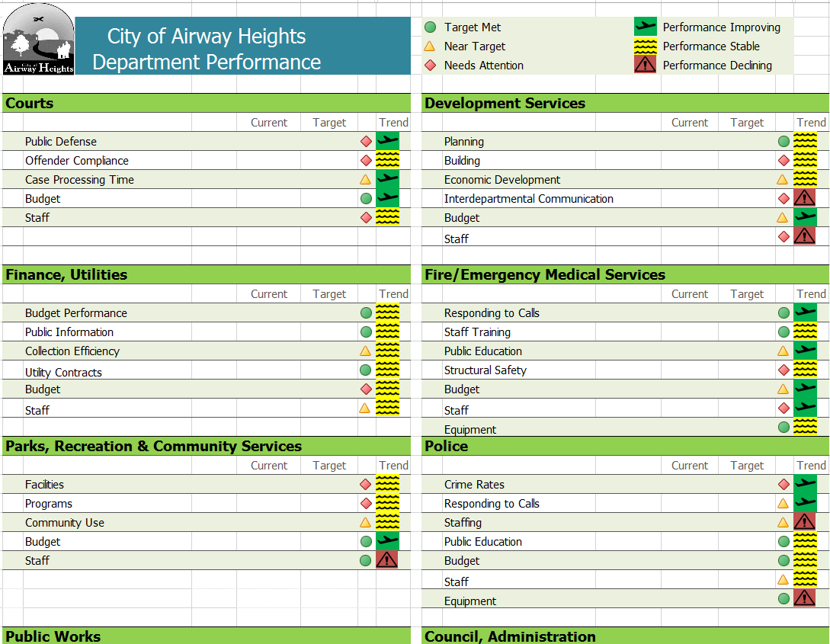Image resolution: width=830 pixels, height=644 pixels.
Task: Select the Utility Contracts cell
Action: pos(63,372)
